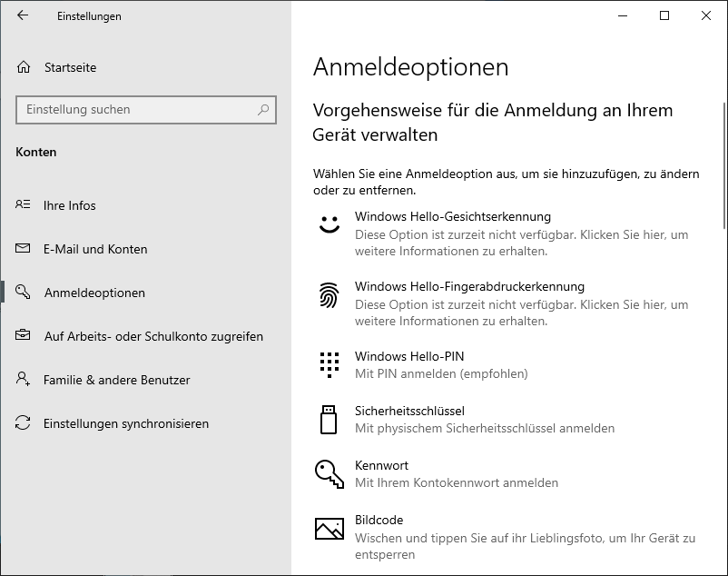Click the sync arrows icon for Einstellungen synchronisieren

coord(23,422)
